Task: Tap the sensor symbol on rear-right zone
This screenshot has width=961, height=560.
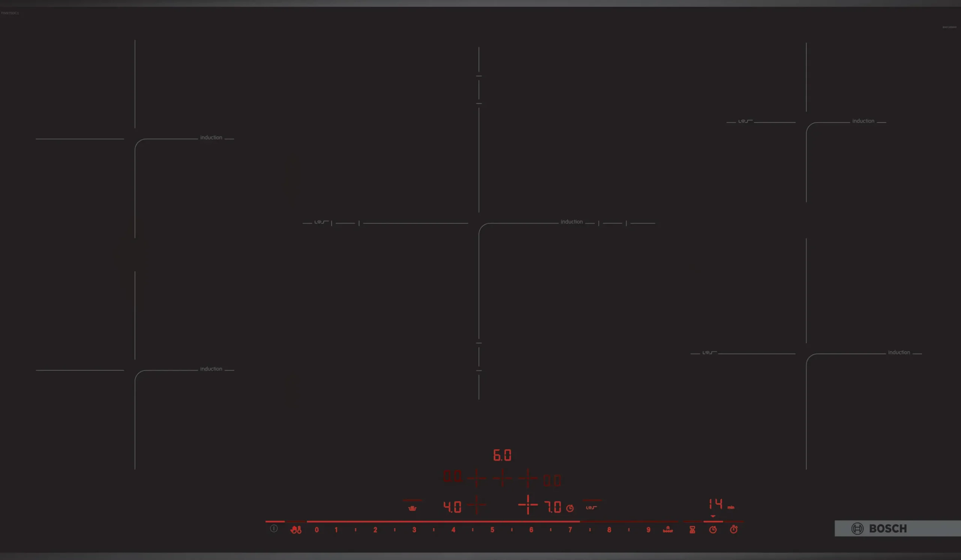Action: [x=745, y=121]
